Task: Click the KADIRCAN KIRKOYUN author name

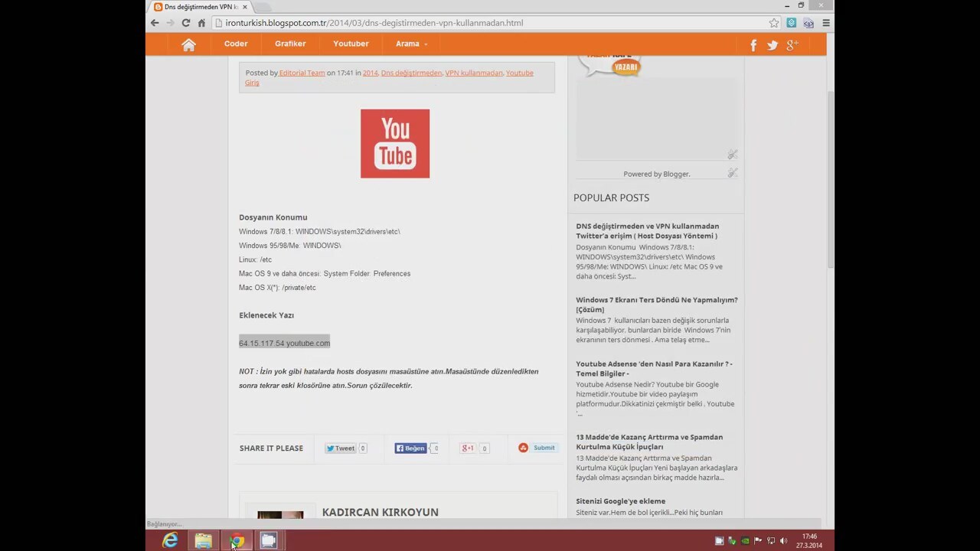Action: tap(381, 512)
